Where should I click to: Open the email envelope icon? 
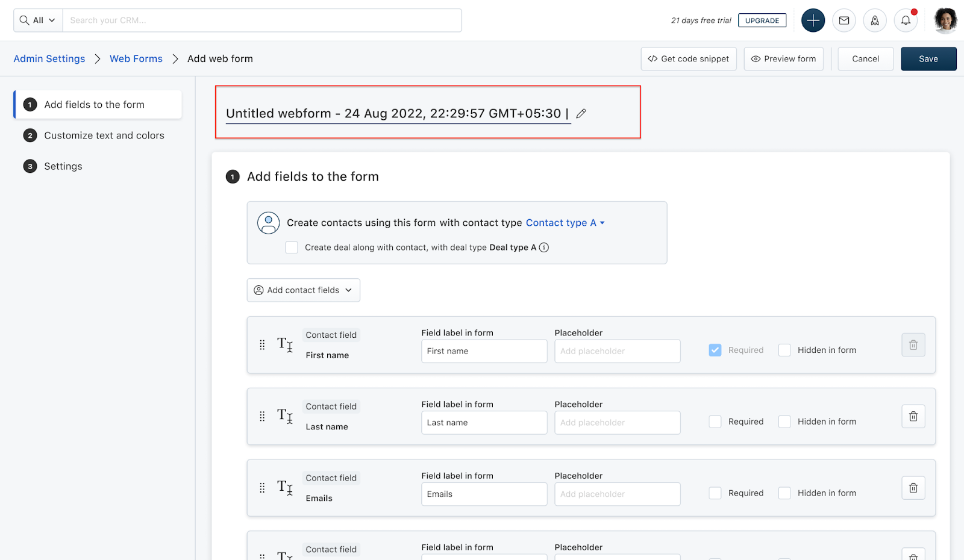(x=844, y=20)
